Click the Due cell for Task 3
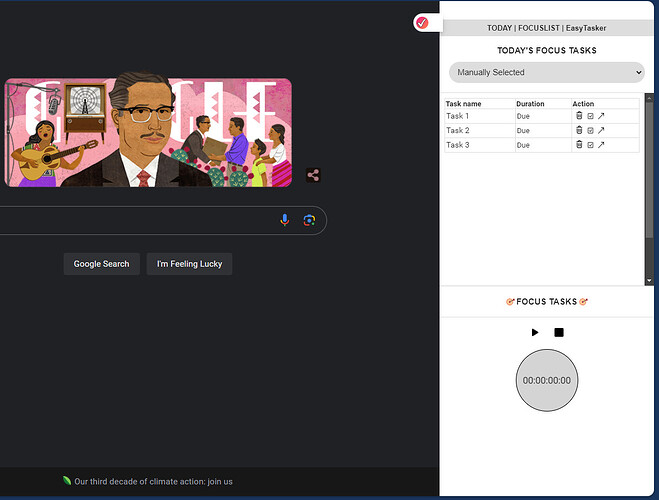The height and width of the screenshot is (500, 659). (x=543, y=145)
